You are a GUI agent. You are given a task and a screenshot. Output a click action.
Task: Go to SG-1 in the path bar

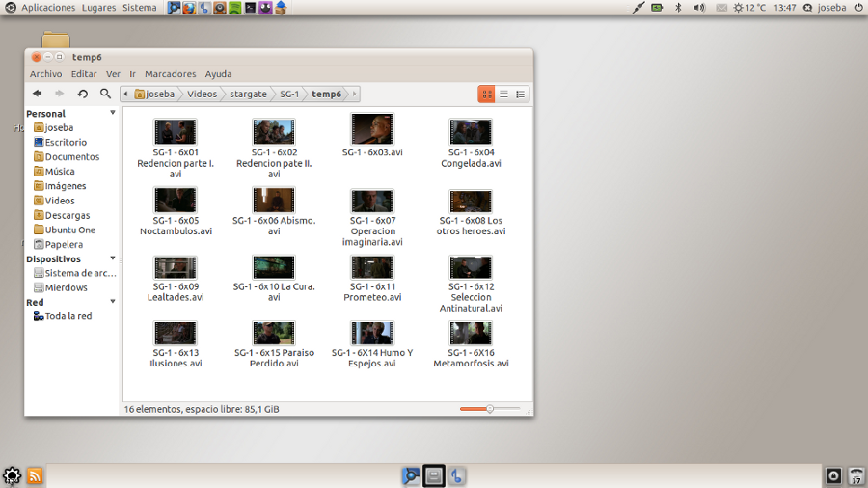(289, 95)
